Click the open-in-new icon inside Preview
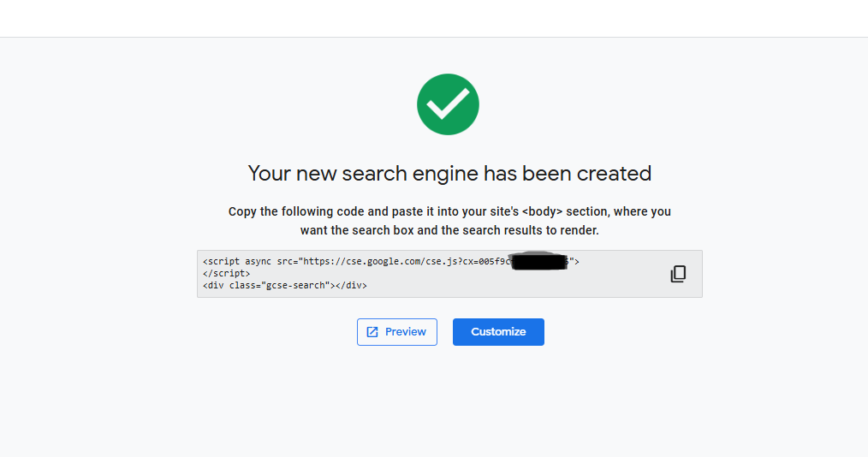 point(372,332)
